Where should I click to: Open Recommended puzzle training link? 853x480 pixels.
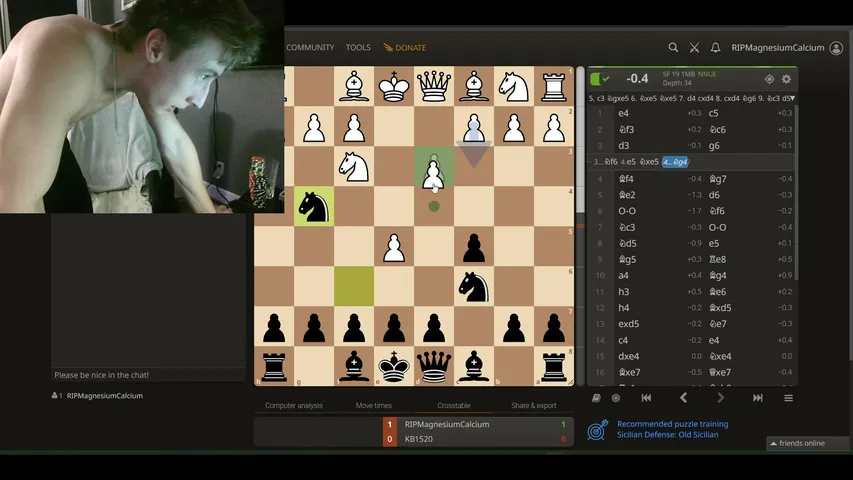[x=672, y=424]
